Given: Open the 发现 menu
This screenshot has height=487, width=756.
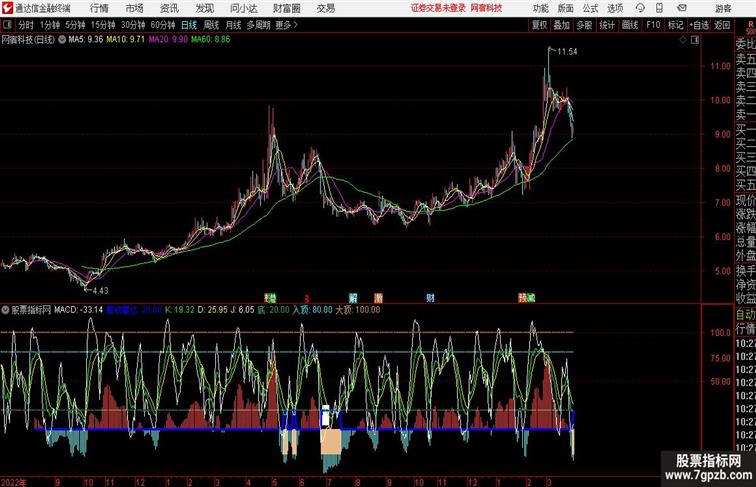Looking at the screenshot, I should 204,8.
